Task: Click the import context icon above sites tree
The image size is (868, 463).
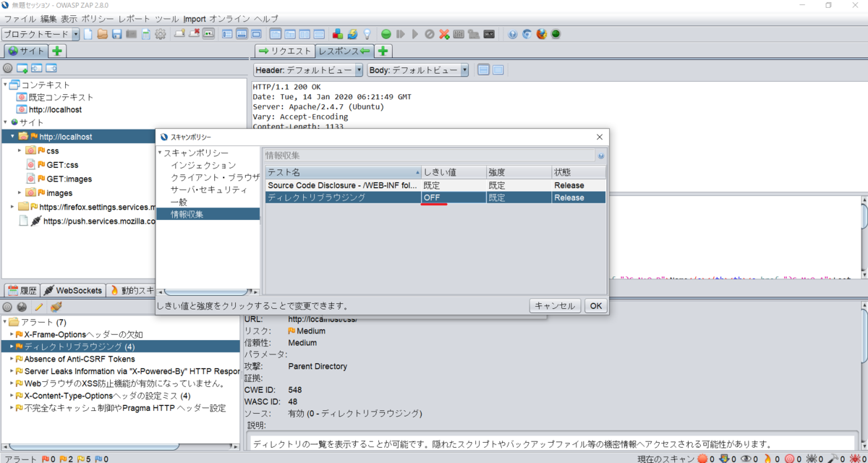Action: pyautogui.click(x=36, y=69)
